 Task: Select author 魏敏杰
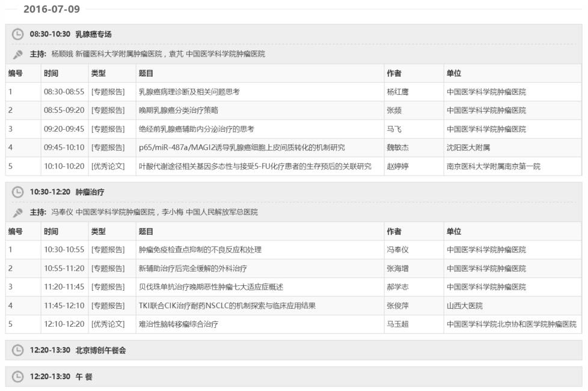click(x=398, y=148)
